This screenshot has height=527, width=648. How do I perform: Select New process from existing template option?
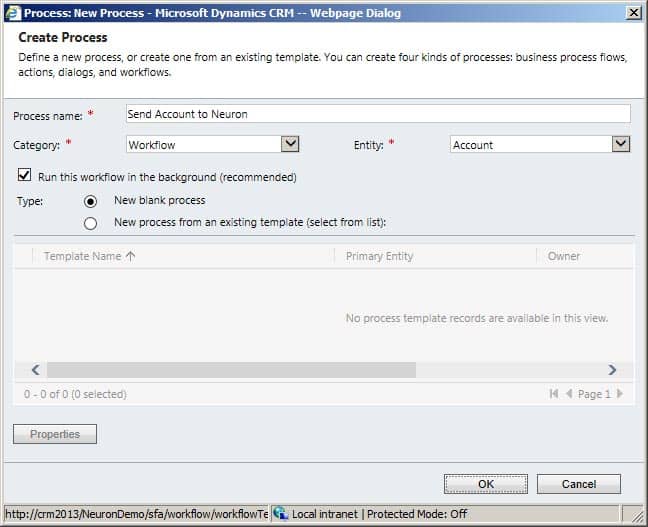tap(90, 224)
